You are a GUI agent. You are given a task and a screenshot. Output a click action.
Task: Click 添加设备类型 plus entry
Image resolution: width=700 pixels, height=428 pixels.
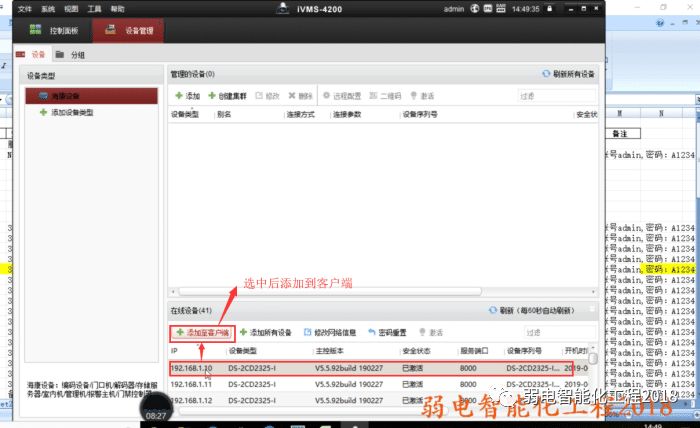[67, 112]
